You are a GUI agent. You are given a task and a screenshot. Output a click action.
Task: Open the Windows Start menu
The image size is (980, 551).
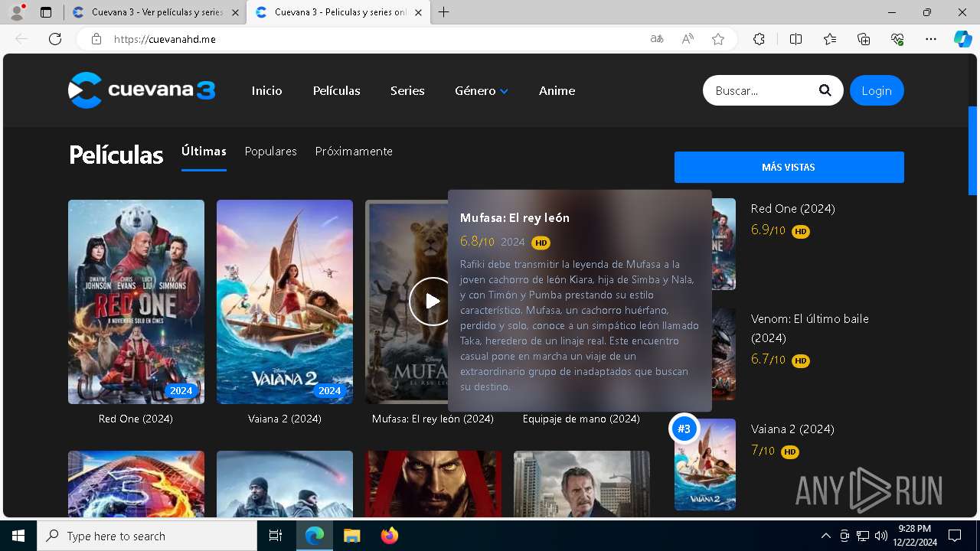18,536
